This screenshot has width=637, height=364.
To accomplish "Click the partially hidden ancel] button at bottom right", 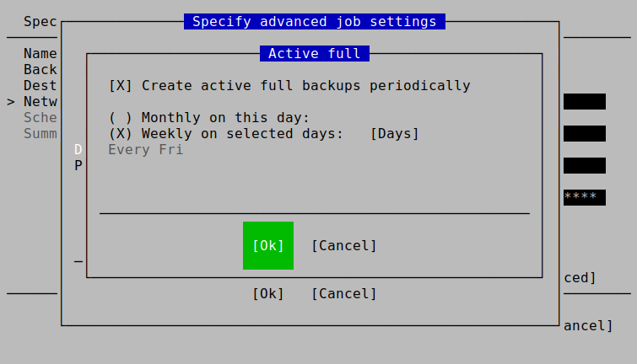I will point(588,325).
